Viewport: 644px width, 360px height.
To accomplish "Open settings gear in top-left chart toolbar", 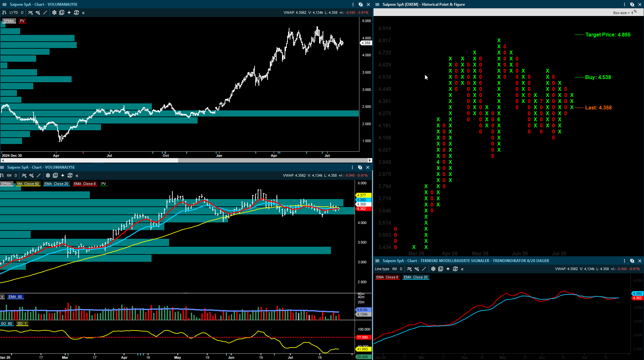I will coord(54,12).
